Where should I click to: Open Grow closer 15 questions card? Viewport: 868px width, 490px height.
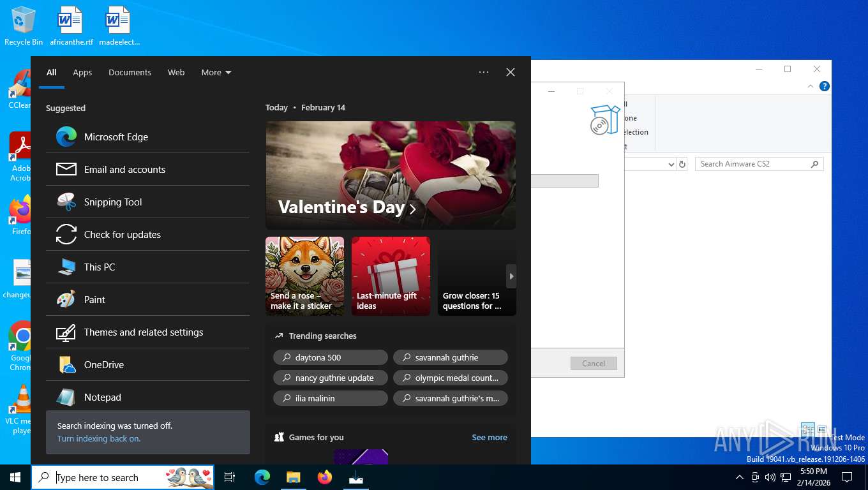pos(477,276)
